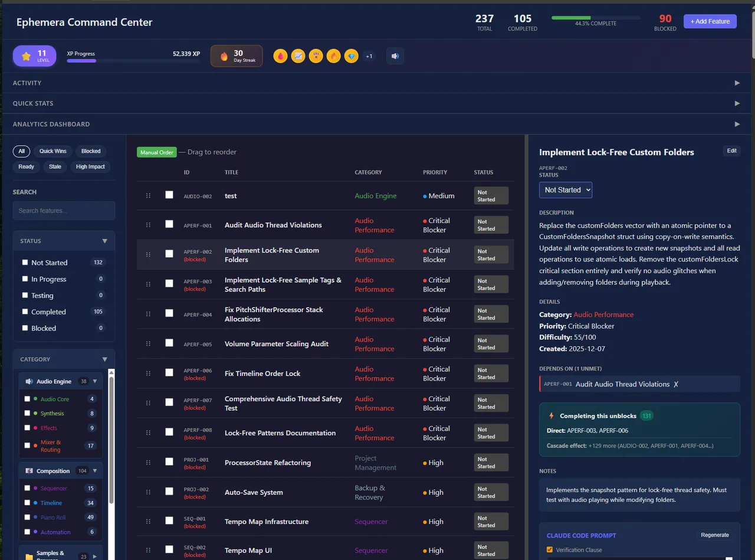Select the Quick Wins filter tab
This screenshot has width=755, height=560.
[53, 151]
